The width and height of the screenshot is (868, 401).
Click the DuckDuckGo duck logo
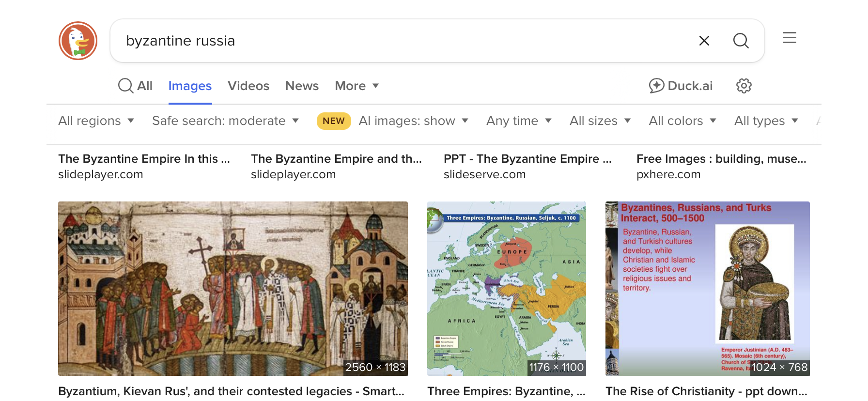[78, 41]
